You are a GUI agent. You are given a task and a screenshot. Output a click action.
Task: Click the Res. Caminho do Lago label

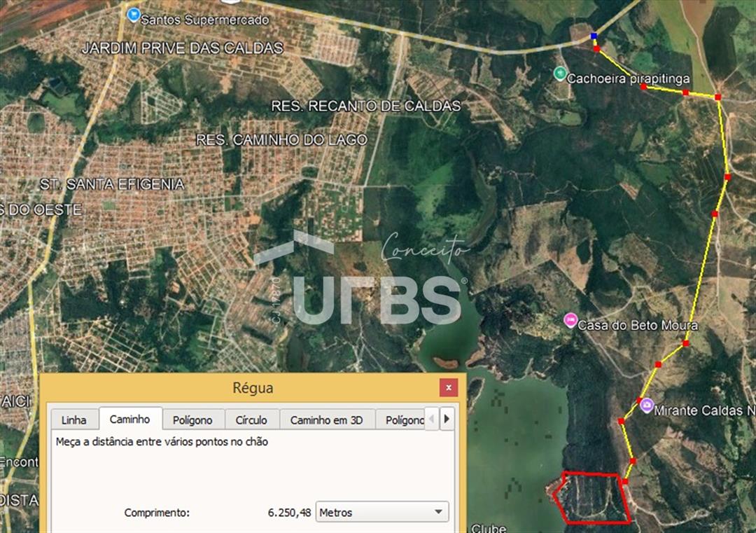(281, 140)
